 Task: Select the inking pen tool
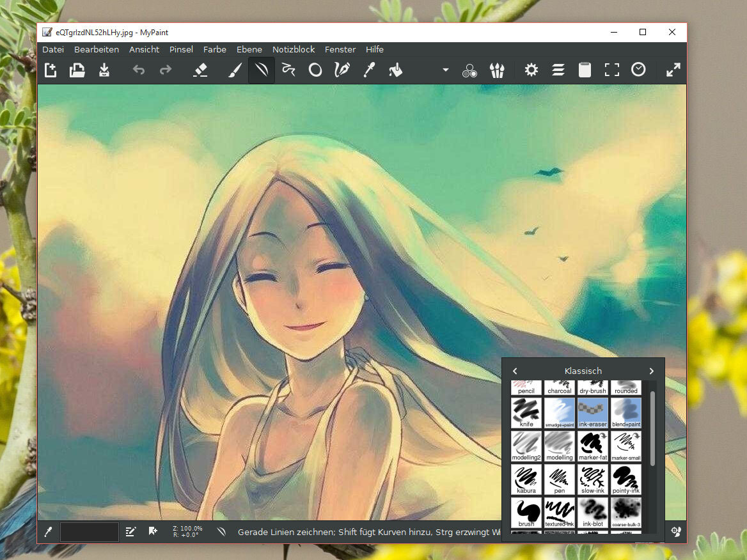coord(342,70)
